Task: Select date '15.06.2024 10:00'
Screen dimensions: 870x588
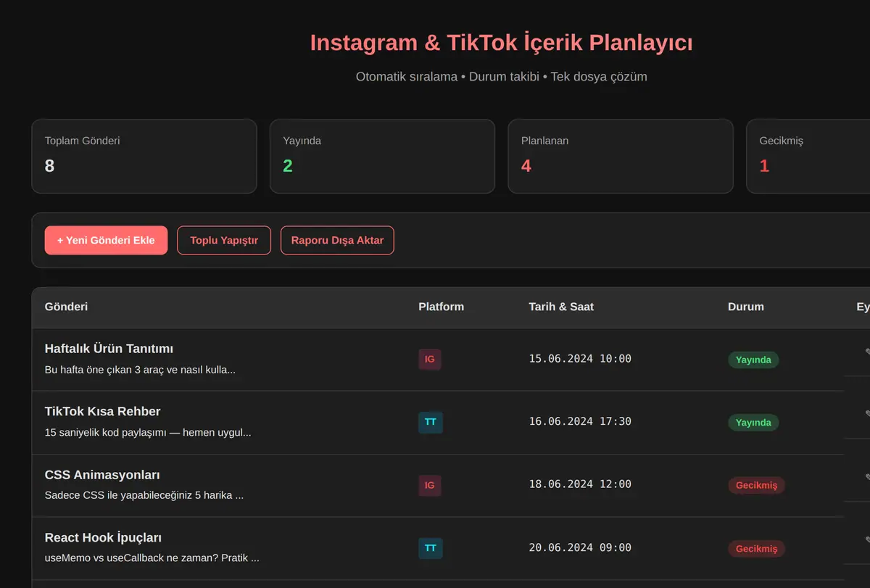Action: [x=580, y=359]
